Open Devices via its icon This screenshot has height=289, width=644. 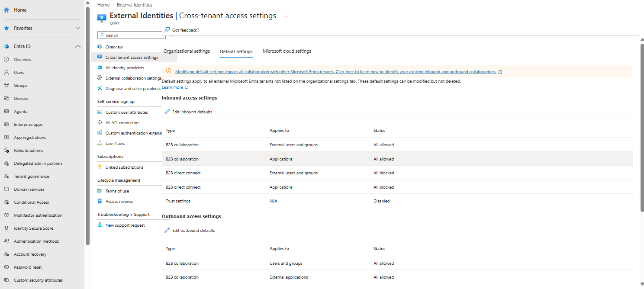coord(6,98)
